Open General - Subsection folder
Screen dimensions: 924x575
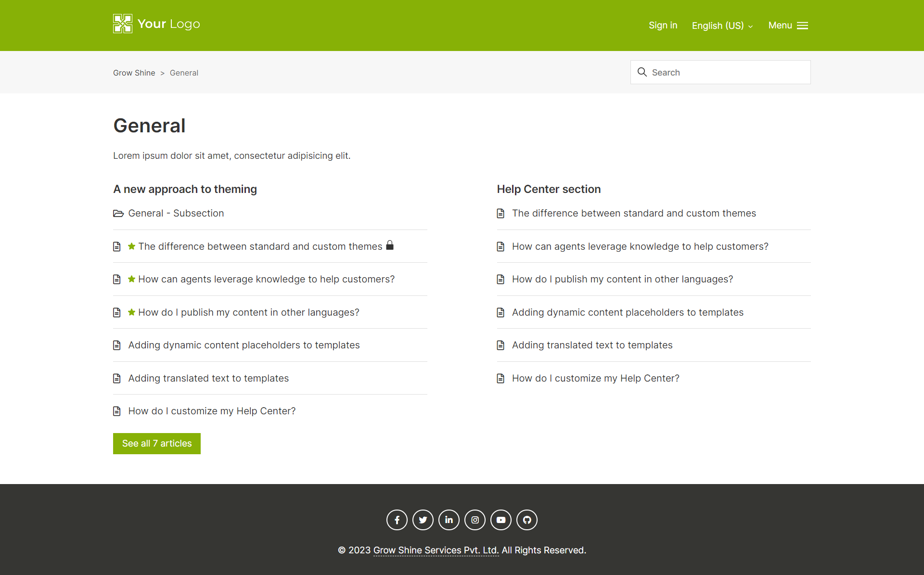(x=176, y=213)
